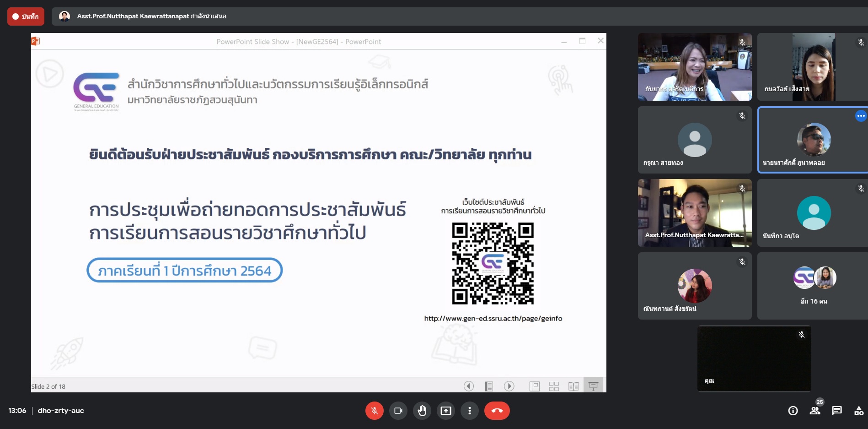Image resolution: width=868 pixels, height=429 pixels.
Task: Open the three-dot more options menu
Action: click(469, 411)
